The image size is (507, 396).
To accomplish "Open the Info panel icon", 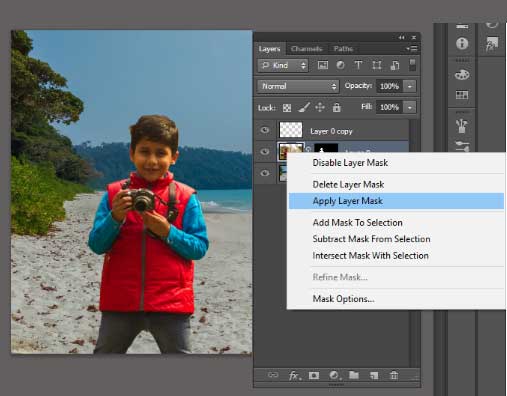I will pos(462,43).
